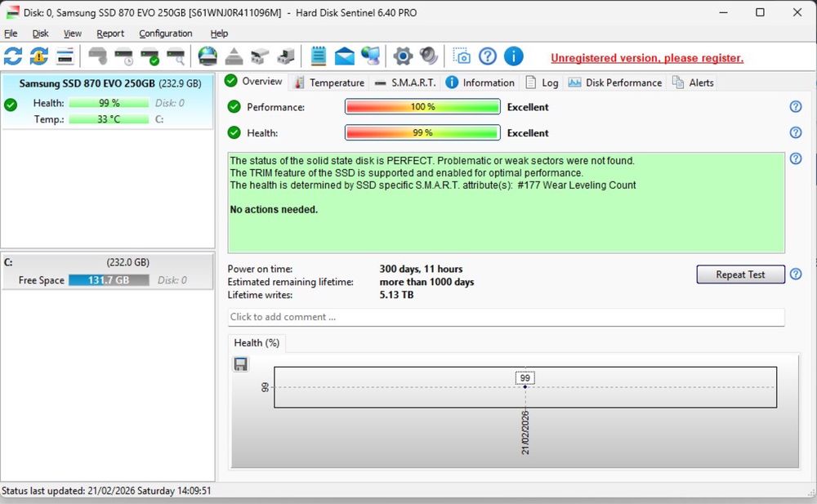Switch to the Information tab
Screen dimensions: 817x504
480,83
